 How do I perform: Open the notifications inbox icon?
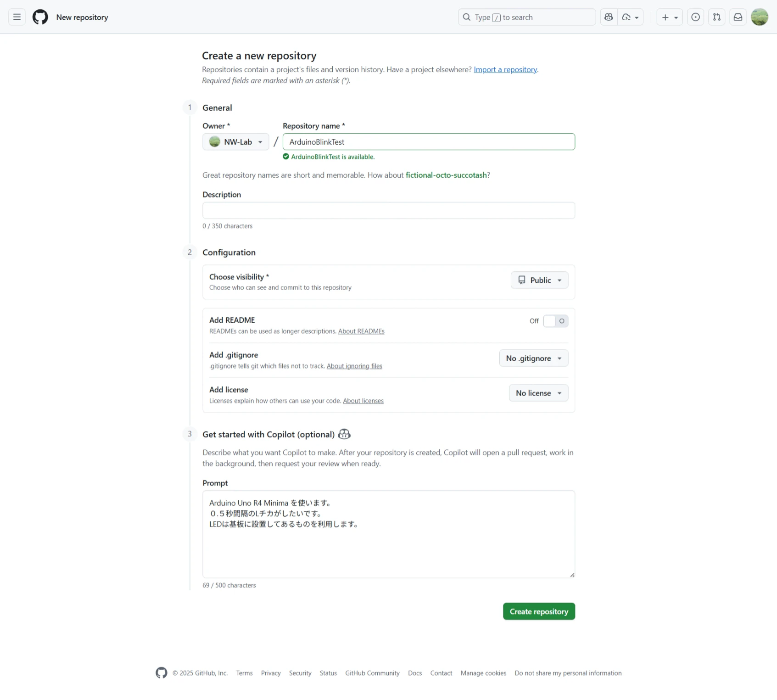738,17
